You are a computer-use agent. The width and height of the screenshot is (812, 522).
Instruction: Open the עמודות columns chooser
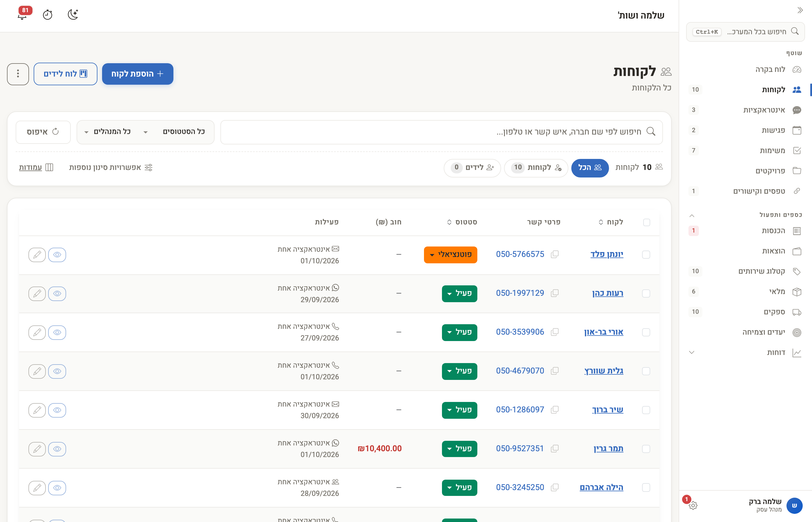36,167
